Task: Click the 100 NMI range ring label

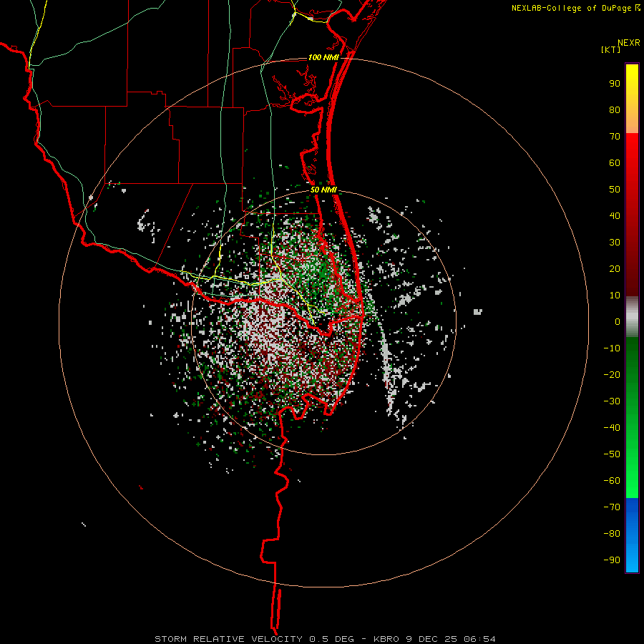Action: [x=323, y=57]
